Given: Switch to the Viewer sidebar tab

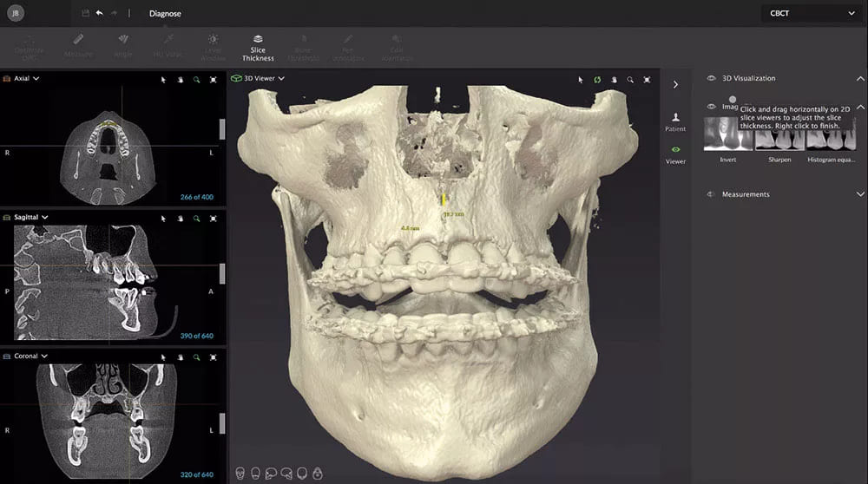Looking at the screenshot, I should tap(675, 154).
